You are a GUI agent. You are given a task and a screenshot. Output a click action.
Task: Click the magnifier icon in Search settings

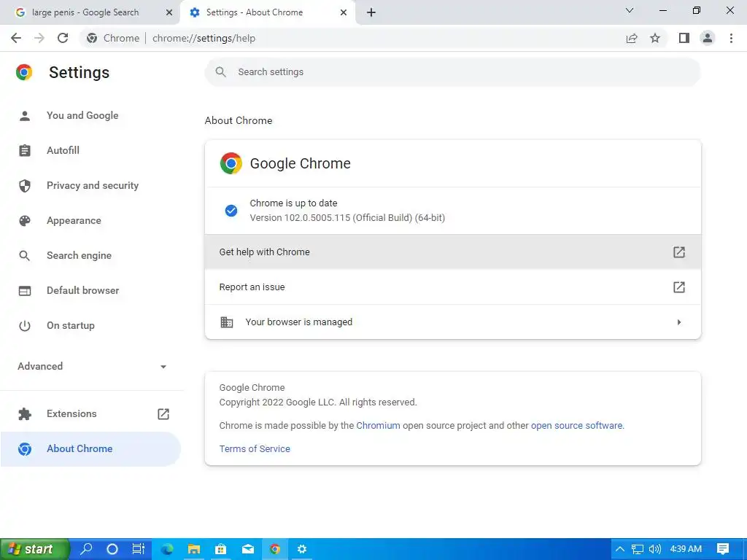[220, 72]
